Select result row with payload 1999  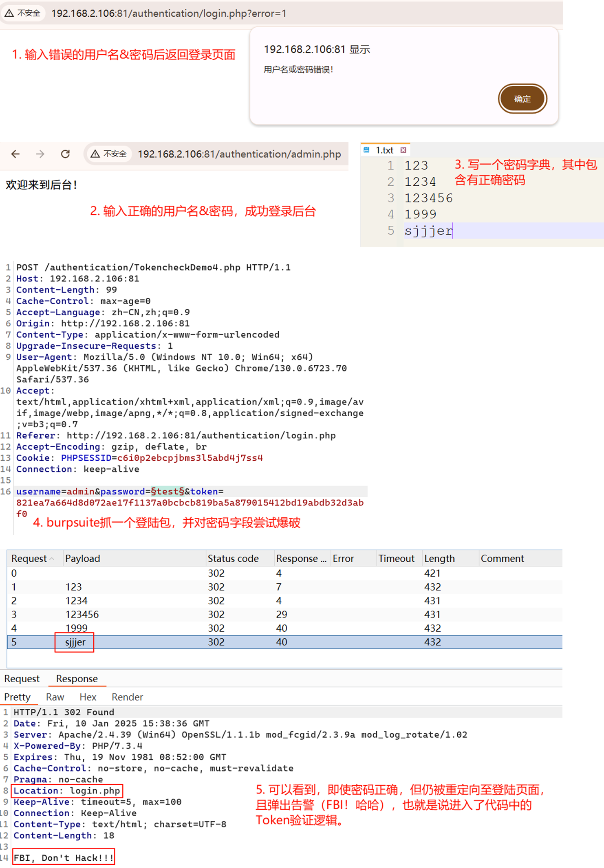pyautogui.click(x=284, y=628)
